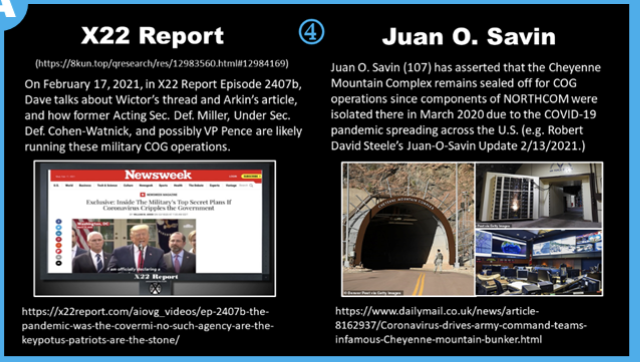Open the 8kun qresearch link
Image resolution: width=640 pixels, height=362 pixels.
click(162, 63)
